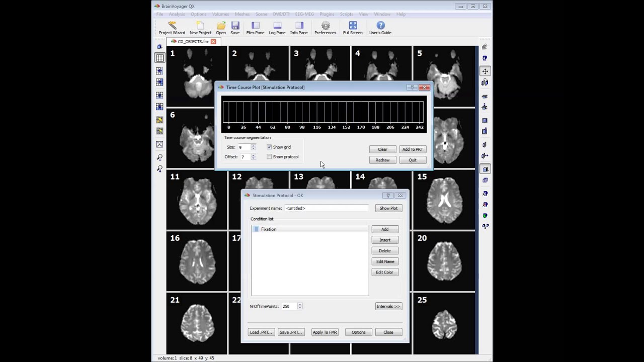Click help icon of Stimulation Protocol dialog
644x362 pixels.
[388, 195]
